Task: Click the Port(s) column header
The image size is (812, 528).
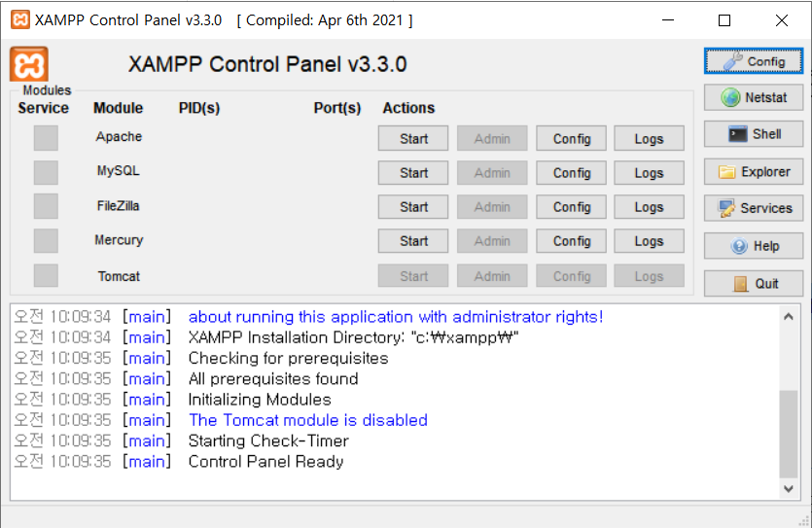Action: point(337,108)
